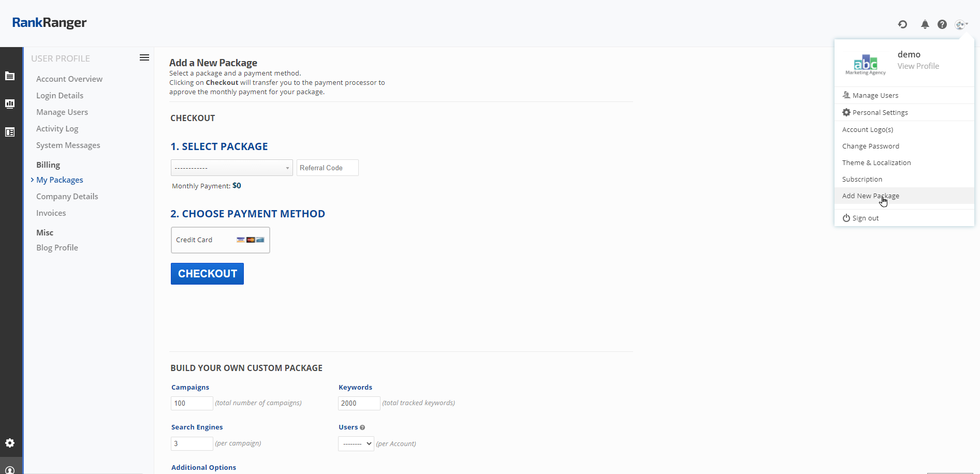This screenshot has height=474, width=980.
Task: Open the help question mark icon
Action: 942,24
